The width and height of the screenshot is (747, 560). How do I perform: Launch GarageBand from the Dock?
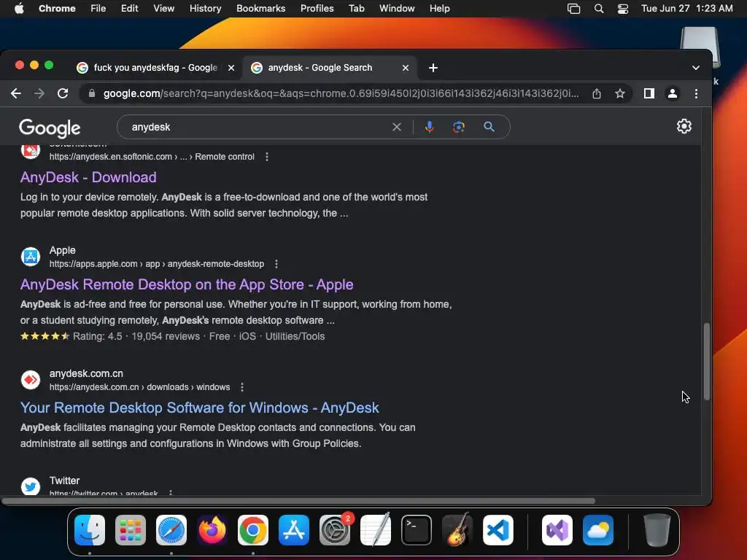tap(457, 529)
